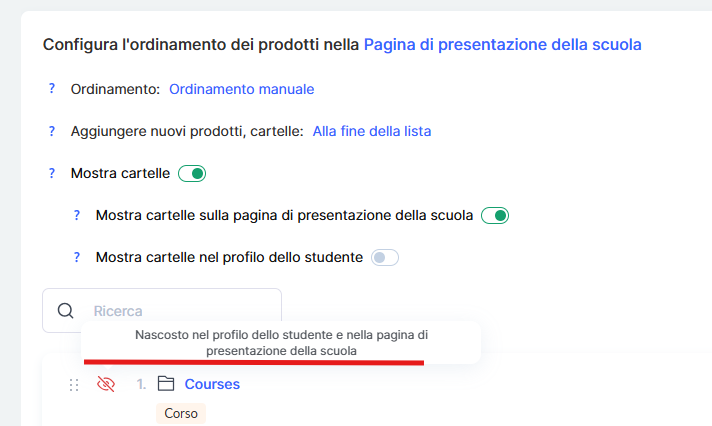Focus the Ricerca search field
Viewport: 712px width, 426px height.
178,311
